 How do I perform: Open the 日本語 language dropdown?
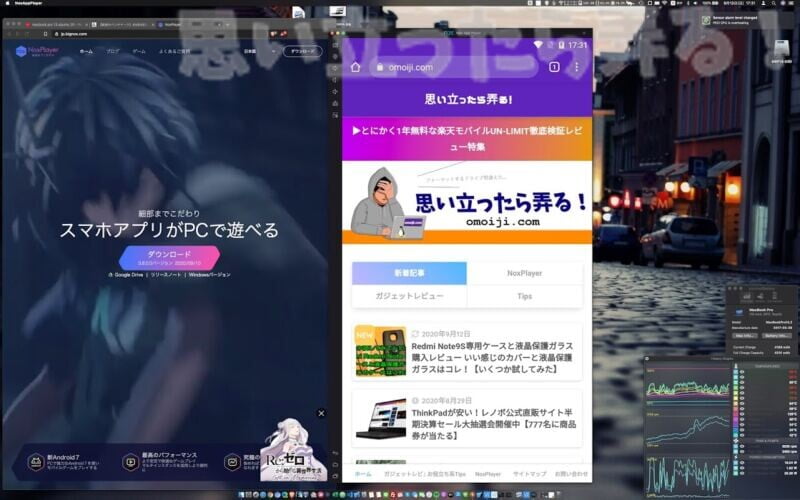click(x=259, y=52)
